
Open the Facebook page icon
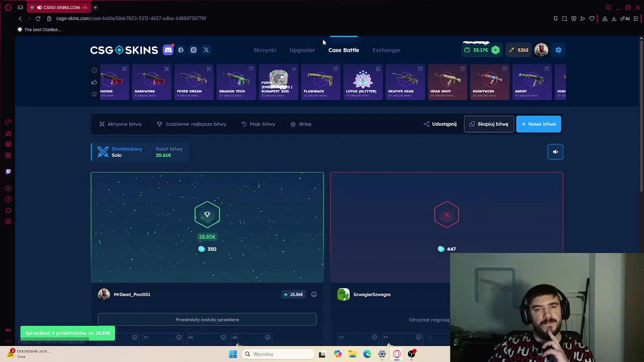click(x=181, y=50)
